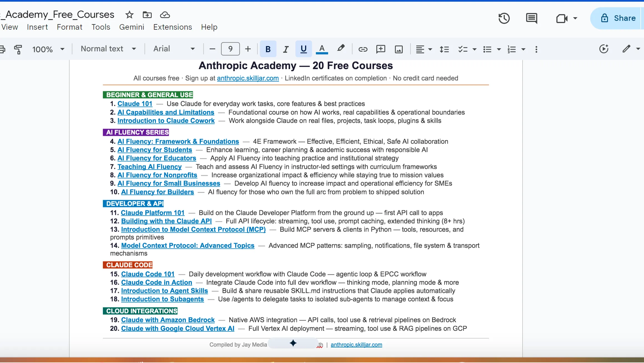Viewport: 644px width, 363px height.
Task: Open the highlight color marker
Action: pos(341,49)
